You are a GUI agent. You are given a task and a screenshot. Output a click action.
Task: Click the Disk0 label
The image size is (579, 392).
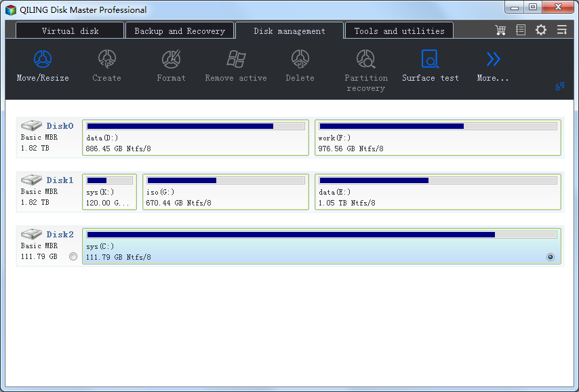click(60, 126)
